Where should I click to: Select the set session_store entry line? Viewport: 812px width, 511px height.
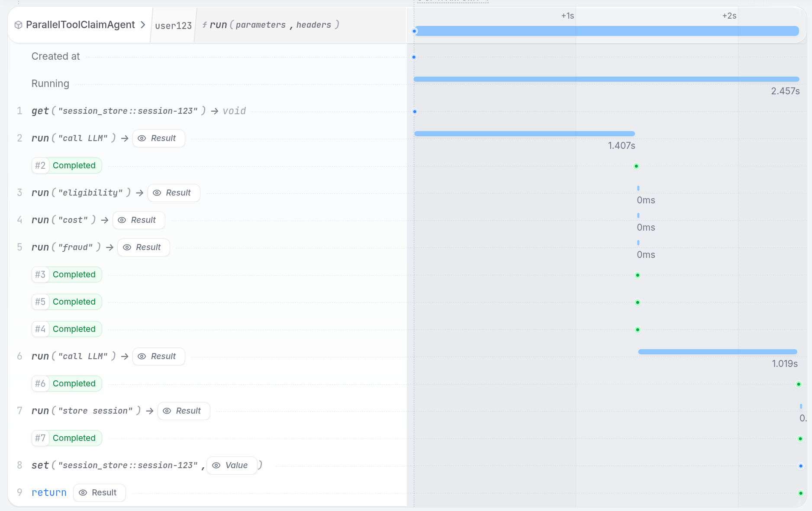tap(147, 466)
